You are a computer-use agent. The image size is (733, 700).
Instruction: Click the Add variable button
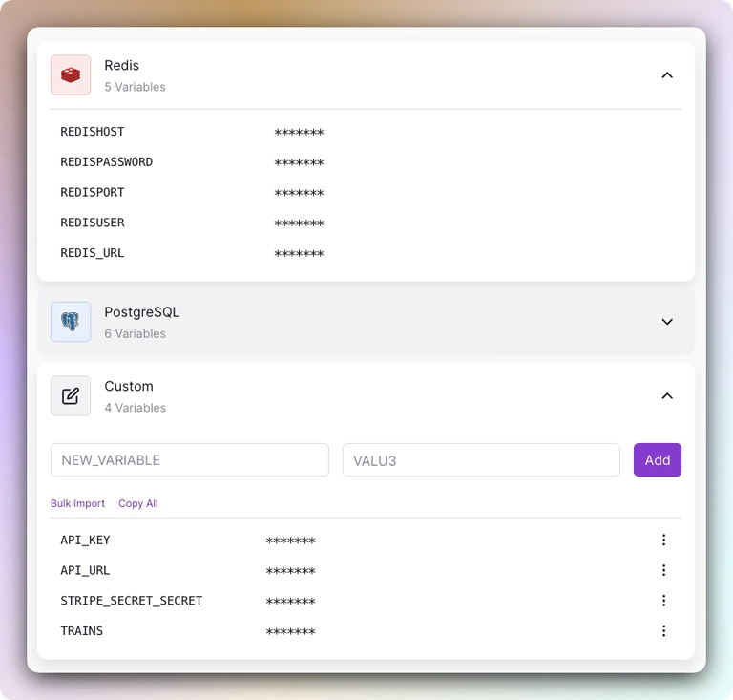[x=658, y=460]
